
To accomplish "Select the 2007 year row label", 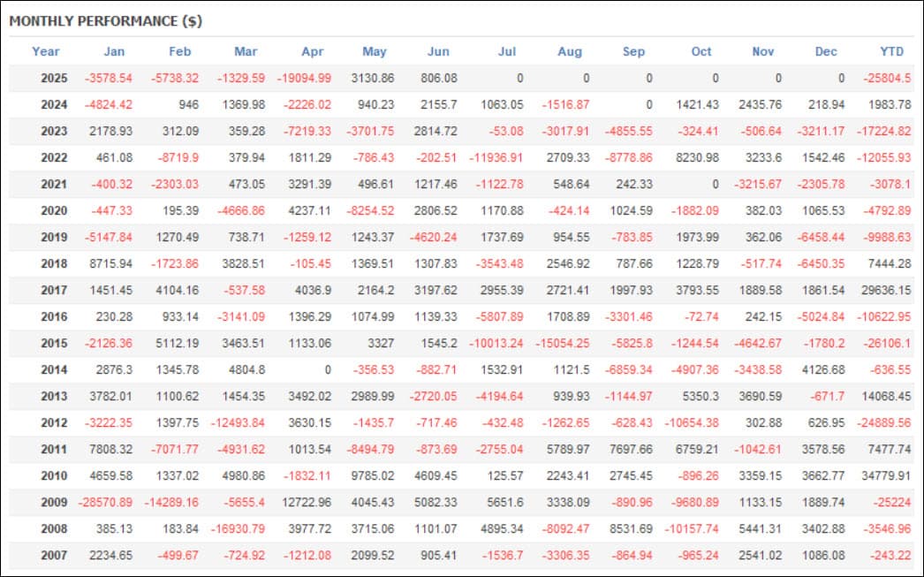I will pyautogui.click(x=54, y=555).
